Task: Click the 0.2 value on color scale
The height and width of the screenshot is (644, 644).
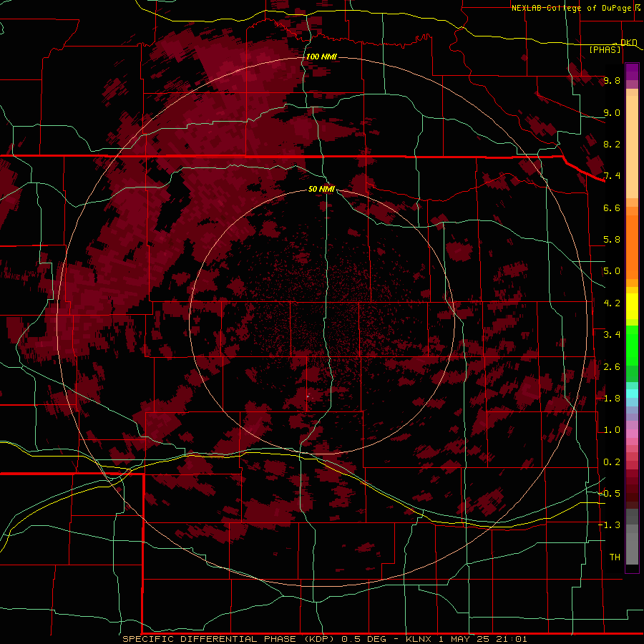Action: coord(612,462)
